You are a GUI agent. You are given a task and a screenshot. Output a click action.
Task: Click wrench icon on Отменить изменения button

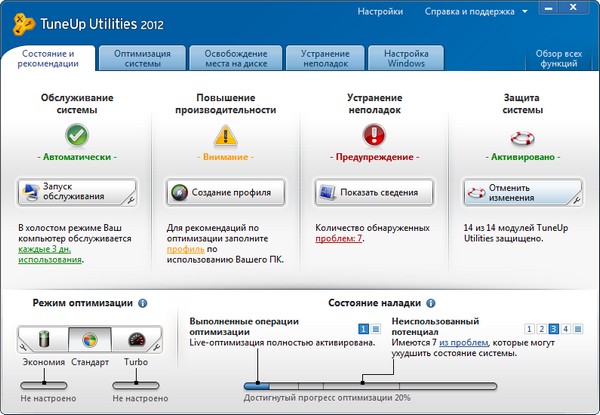575,199
